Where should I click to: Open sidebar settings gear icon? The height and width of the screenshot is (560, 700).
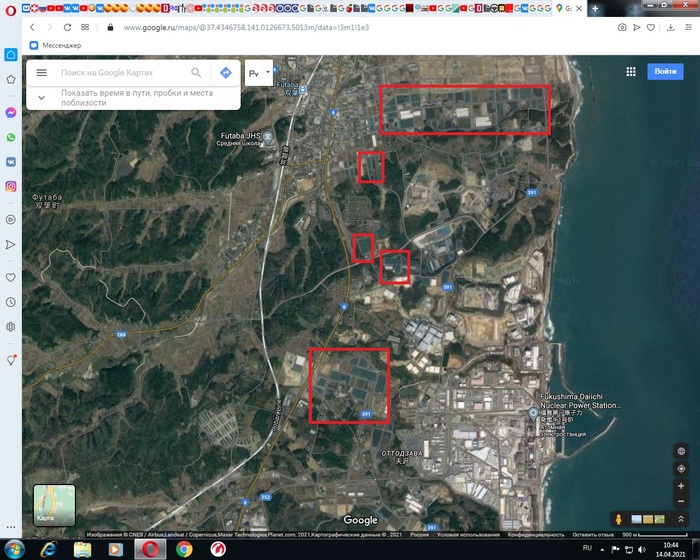click(x=11, y=327)
